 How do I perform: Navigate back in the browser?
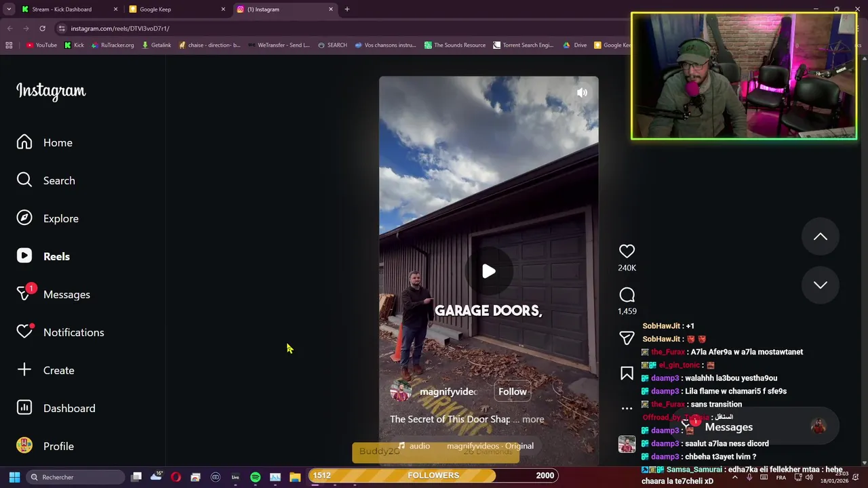(9, 28)
